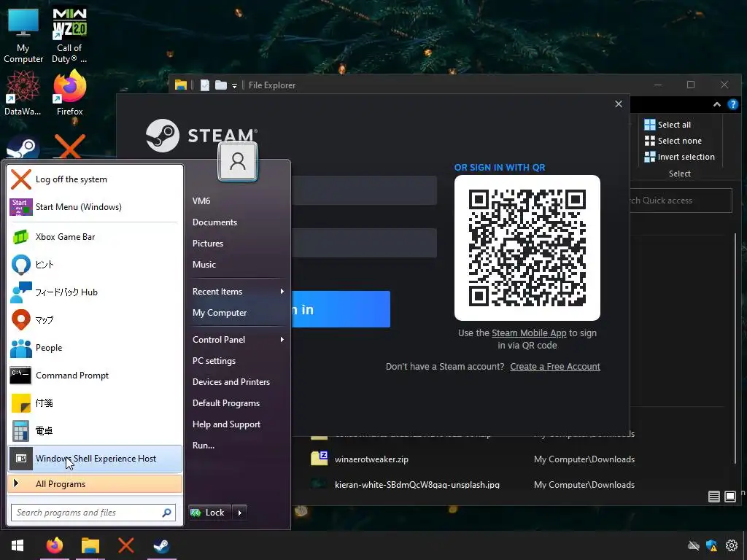Viewport: 747px width, 560px height.
Task: Click Steam sign in button
Action: (341, 309)
